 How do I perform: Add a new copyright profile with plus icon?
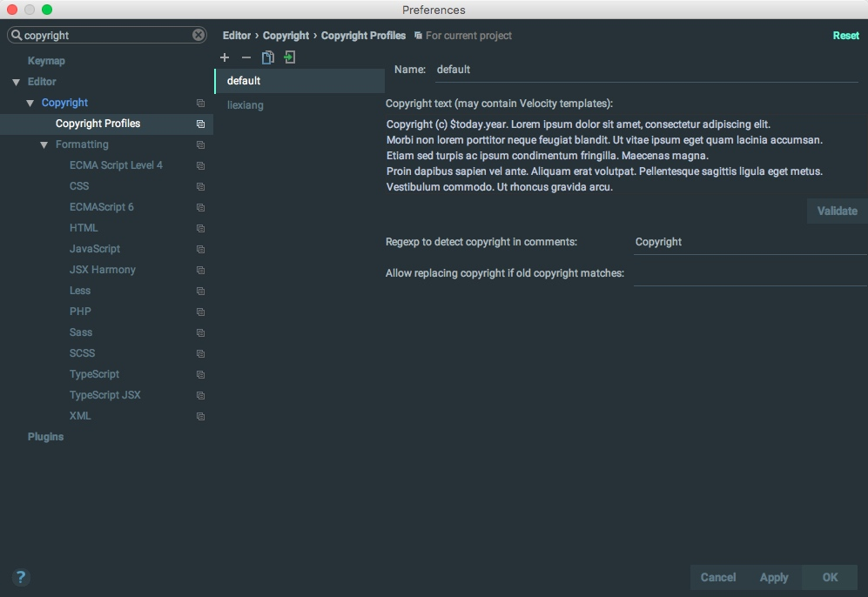[x=225, y=57]
